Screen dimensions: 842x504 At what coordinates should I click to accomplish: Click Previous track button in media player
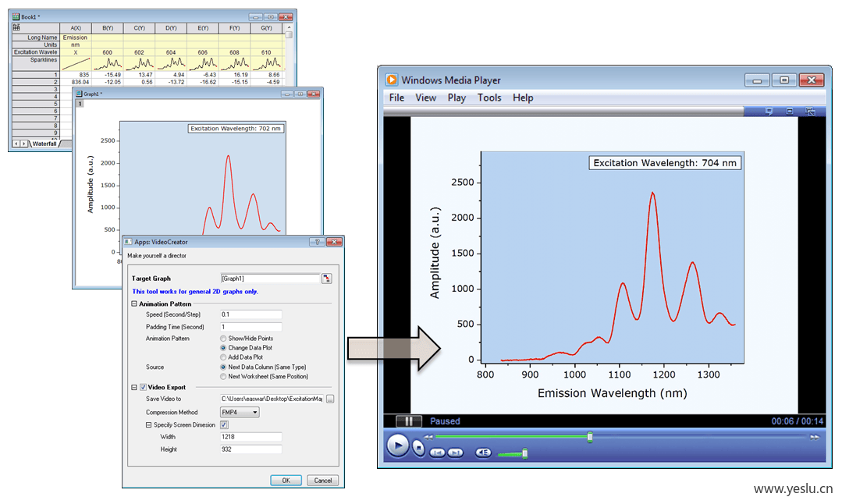437,453
